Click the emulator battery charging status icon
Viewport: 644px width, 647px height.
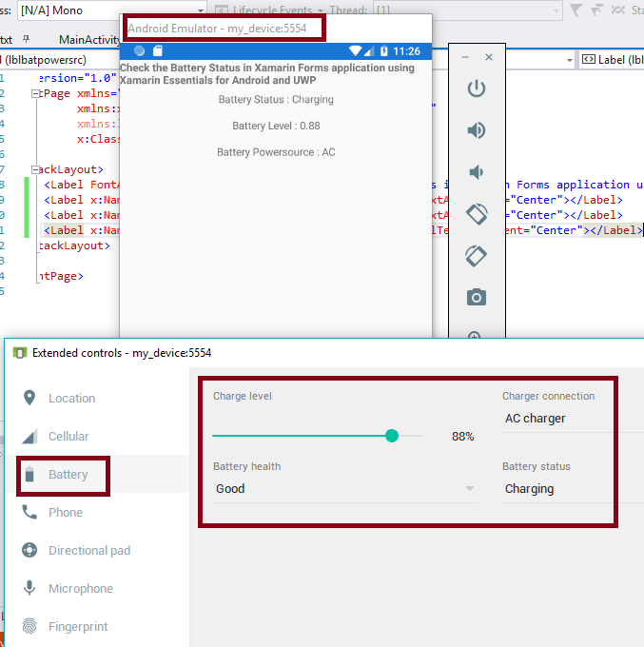coord(383,51)
